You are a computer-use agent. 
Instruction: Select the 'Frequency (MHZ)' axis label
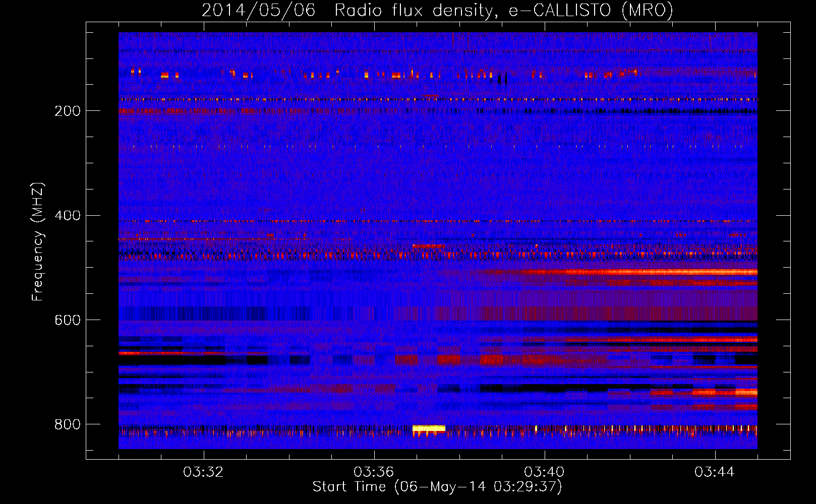(x=37, y=242)
